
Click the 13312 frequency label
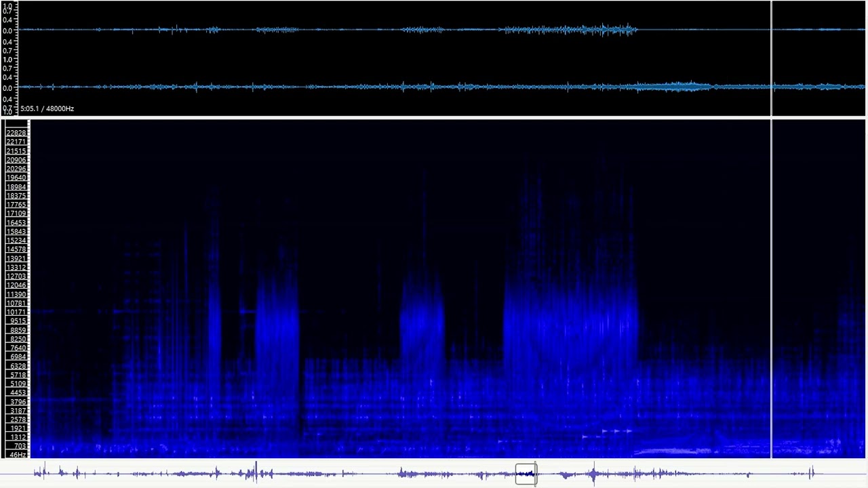pos(16,267)
